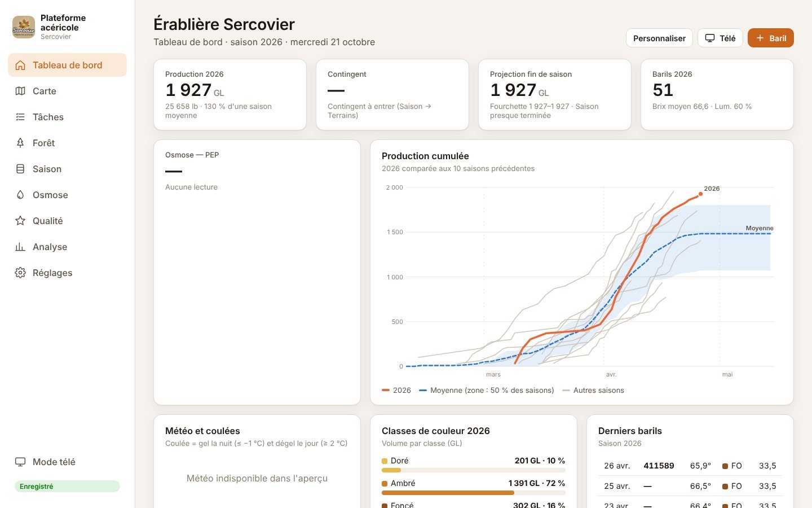Click the 25 avr. barrel date
This screenshot has height=508, width=812.
[x=617, y=486]
